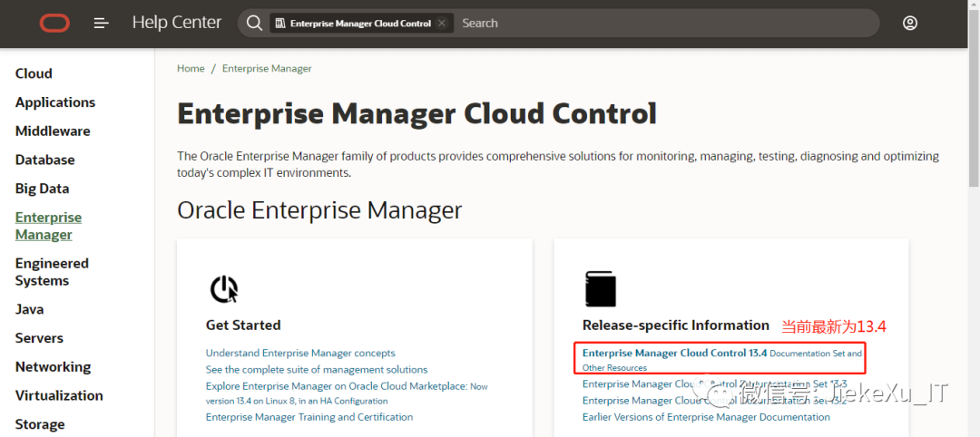Select Big Data in sidebar
The image size is (980, 437).
click(43, 189)
